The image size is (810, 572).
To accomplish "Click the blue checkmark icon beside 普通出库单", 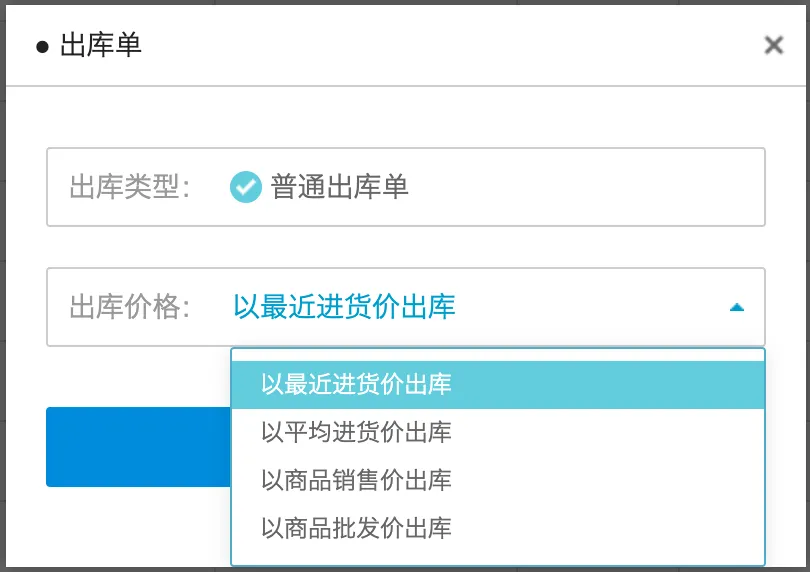I will click(x=245, y=187).
